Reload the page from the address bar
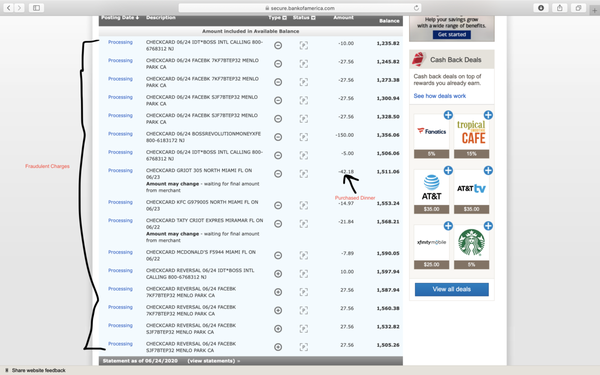The width and height of the screenshot is (600, 375). click(x=416, y=8)
